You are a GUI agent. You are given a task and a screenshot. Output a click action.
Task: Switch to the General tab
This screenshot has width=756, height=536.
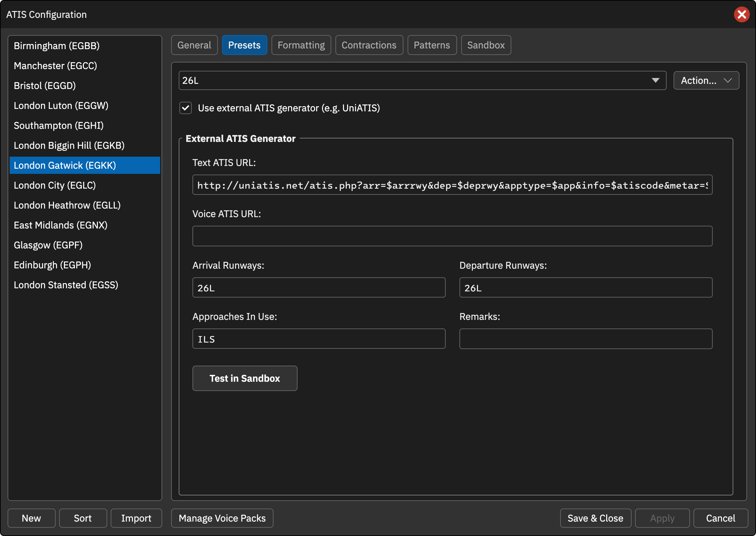click(194, 45)
